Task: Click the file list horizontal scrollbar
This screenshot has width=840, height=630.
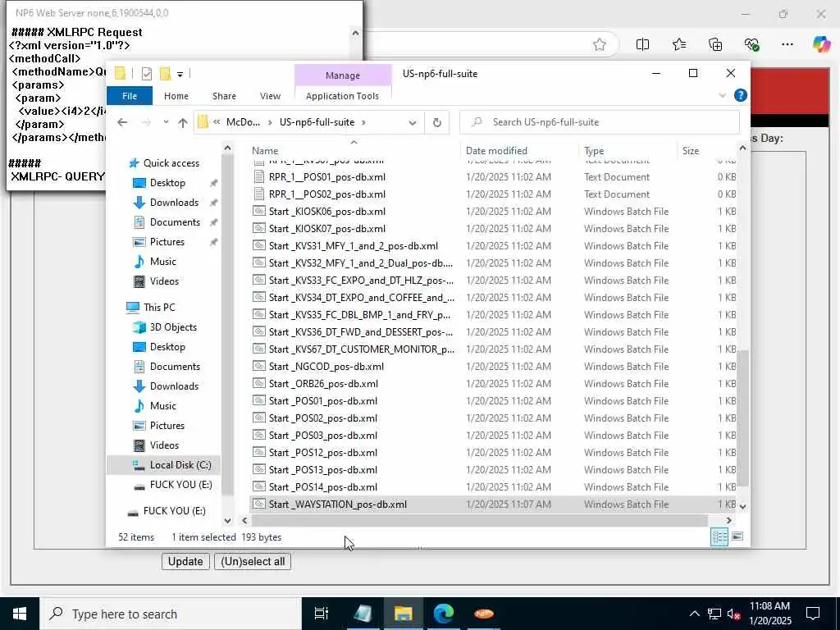Action: coord(479,520)
